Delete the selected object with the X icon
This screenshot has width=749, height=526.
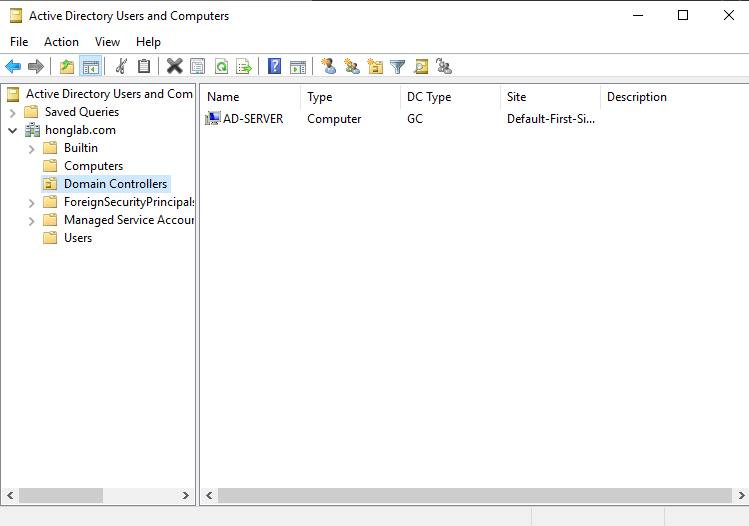(x=175, y=66)
